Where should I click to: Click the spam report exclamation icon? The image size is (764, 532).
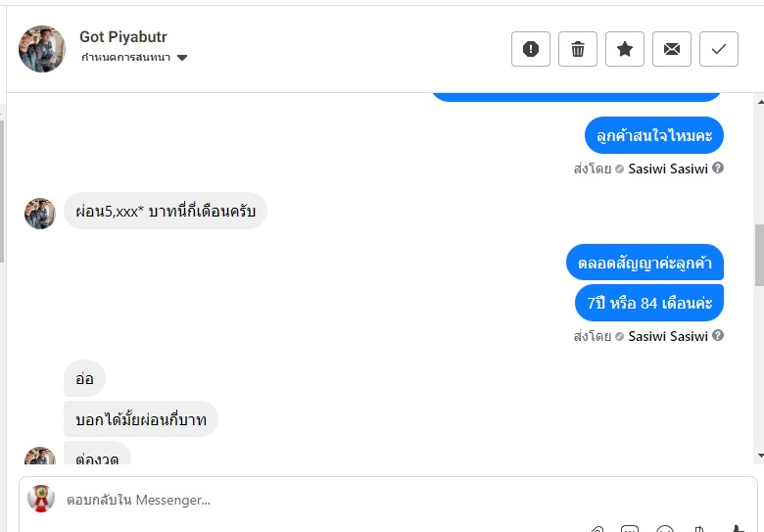point(531,49)
